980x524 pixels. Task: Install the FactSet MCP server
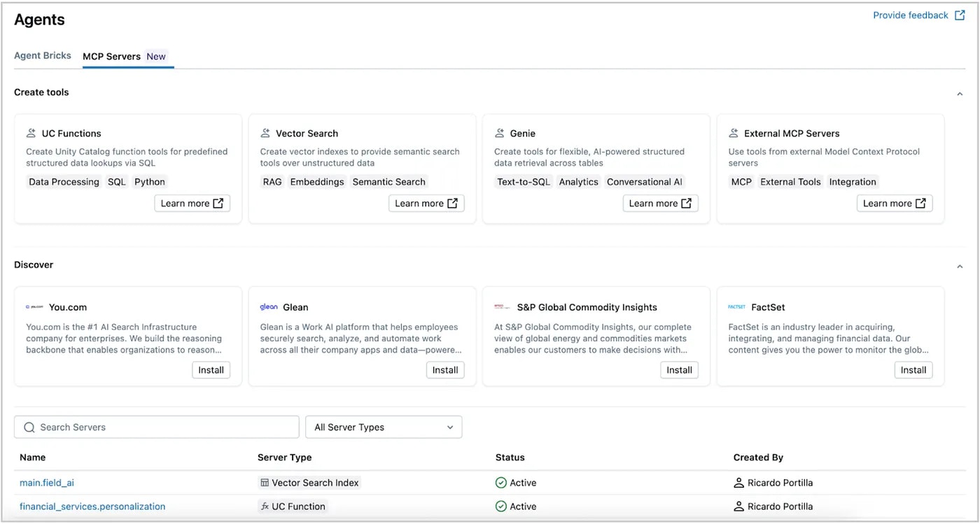913,370
